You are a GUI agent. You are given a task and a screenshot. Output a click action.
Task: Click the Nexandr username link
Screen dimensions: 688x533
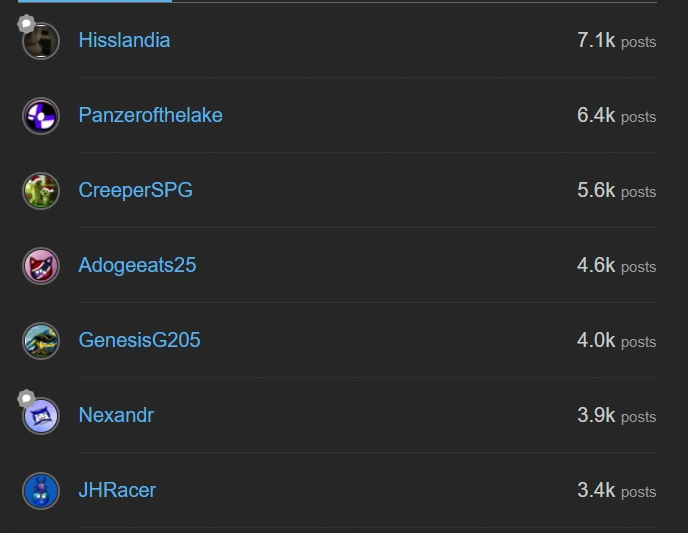tap(116, 416)
